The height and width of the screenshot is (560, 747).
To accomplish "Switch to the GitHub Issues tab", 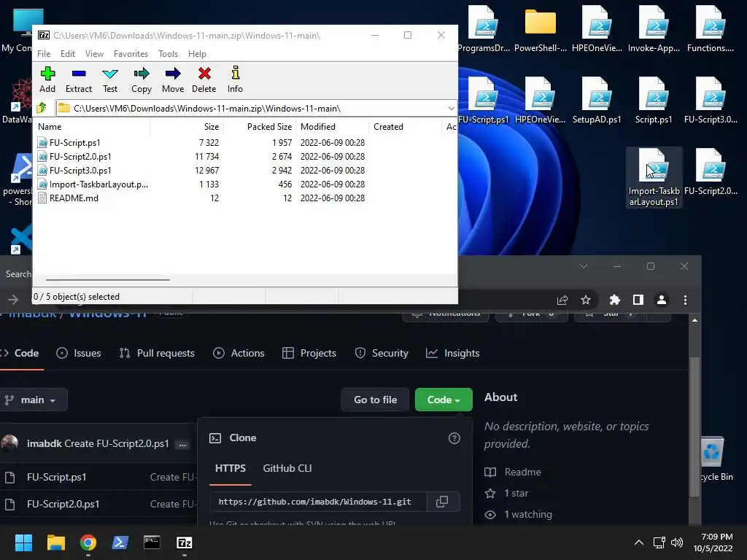I will pos(79,354).
